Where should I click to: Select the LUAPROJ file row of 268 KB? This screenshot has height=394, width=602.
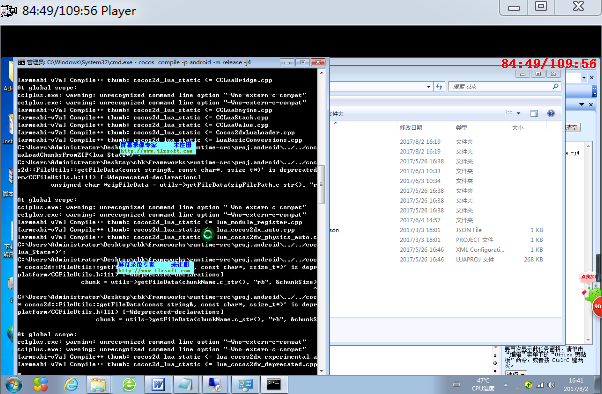[x=437, y=259]
